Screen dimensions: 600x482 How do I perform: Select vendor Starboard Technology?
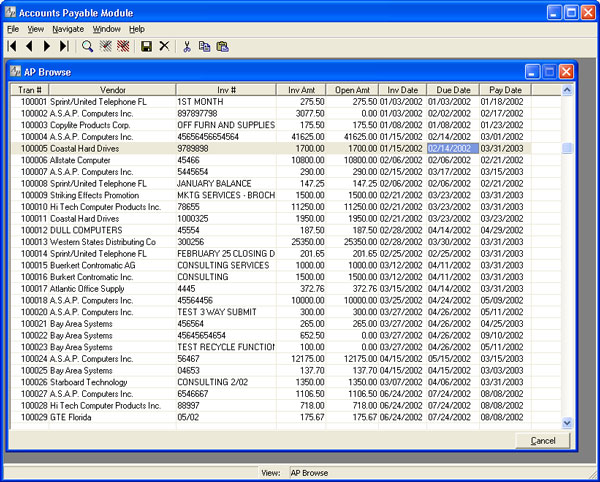88,382
